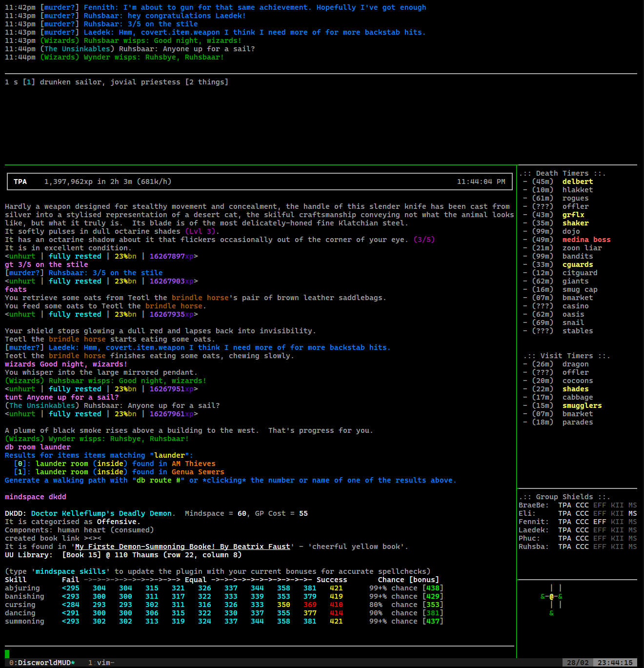Click the medina boss death timer
The width and height of the screenshot is (644, 668).
[586, 240]
